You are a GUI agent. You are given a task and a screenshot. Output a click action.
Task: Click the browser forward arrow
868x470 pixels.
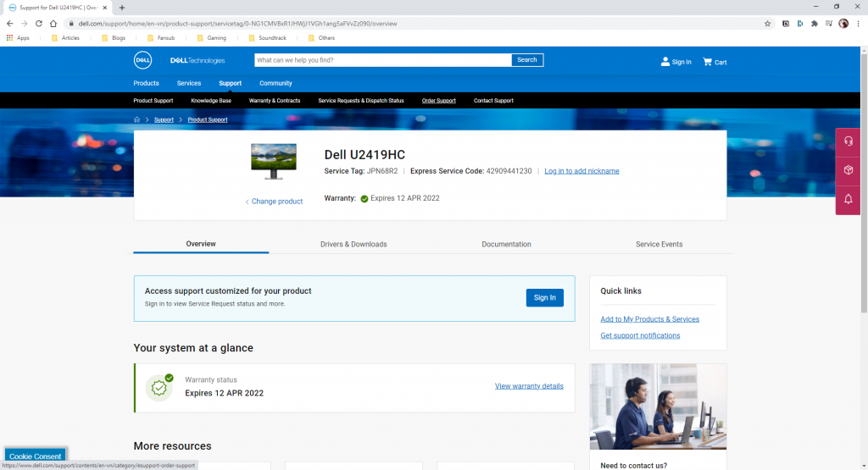coord(25,24)
